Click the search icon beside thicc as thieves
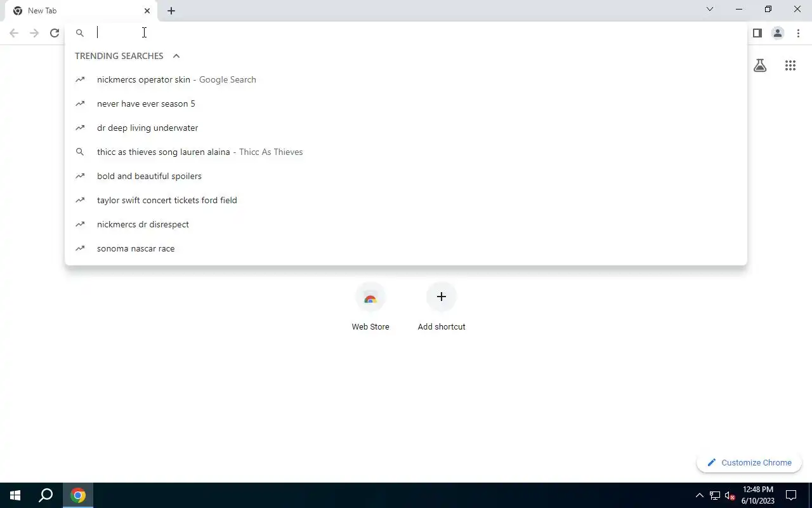 (80, 152)
